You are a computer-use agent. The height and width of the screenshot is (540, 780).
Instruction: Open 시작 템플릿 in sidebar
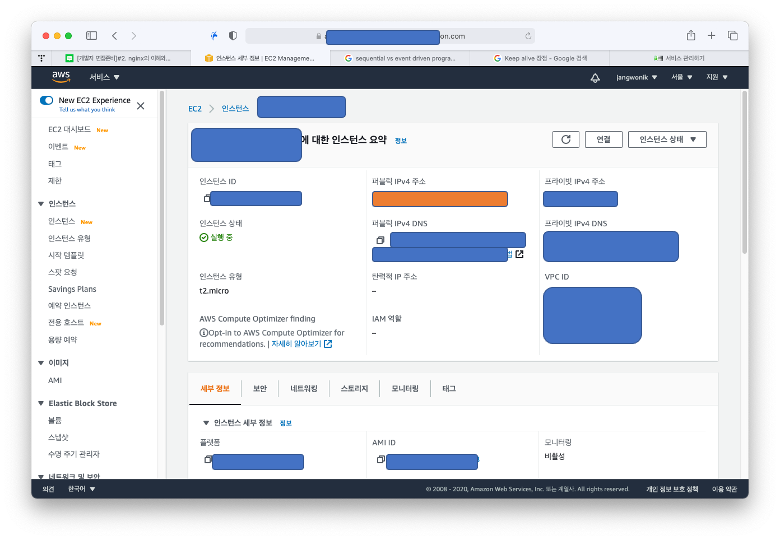(66, 255)
